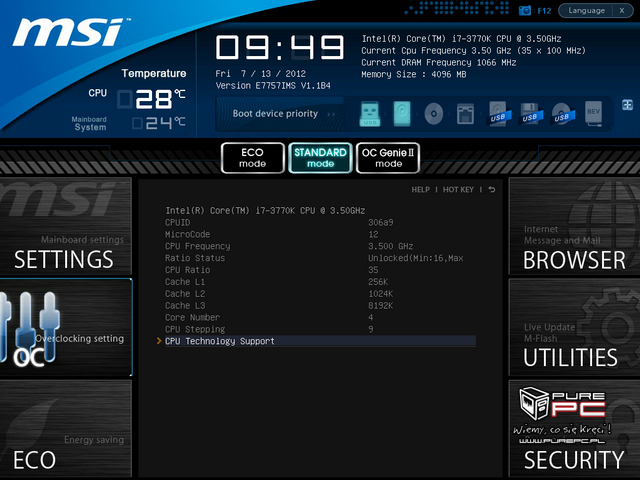Image resolution: width=640 pixels, height=480 pixels.
Task: Open the ECO energy saving panel
Action: pos(66,429)
